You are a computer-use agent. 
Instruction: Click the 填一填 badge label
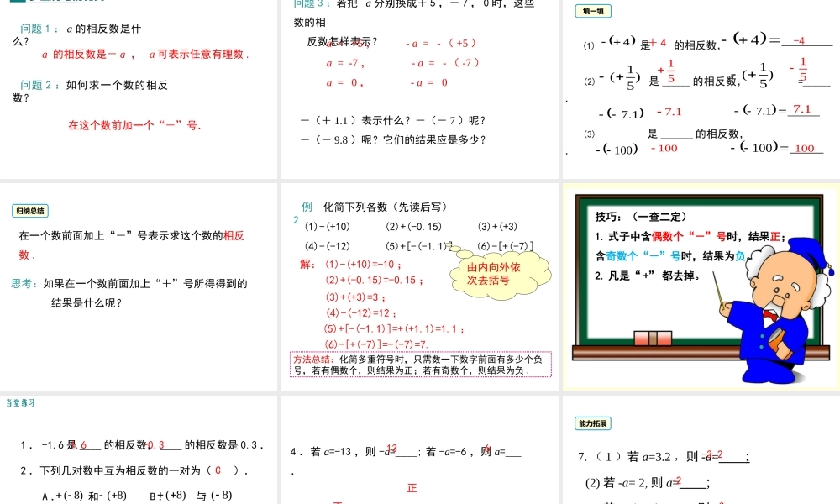593,11
